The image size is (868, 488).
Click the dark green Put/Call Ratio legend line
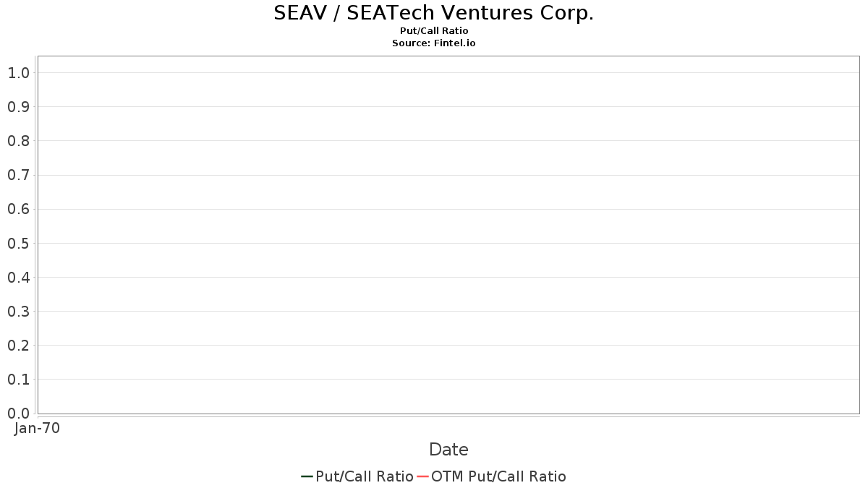pos(307,476)
